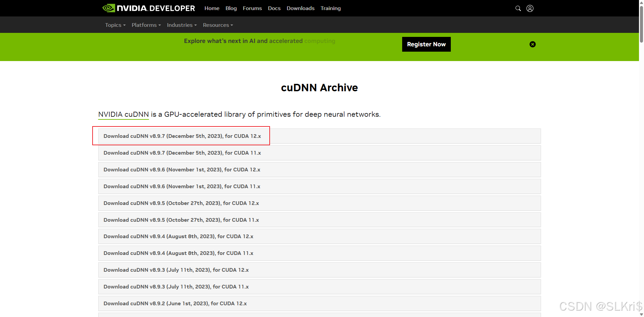Open the Forums menu item
This screenshot has height=317, width=644.
(252, 8)
